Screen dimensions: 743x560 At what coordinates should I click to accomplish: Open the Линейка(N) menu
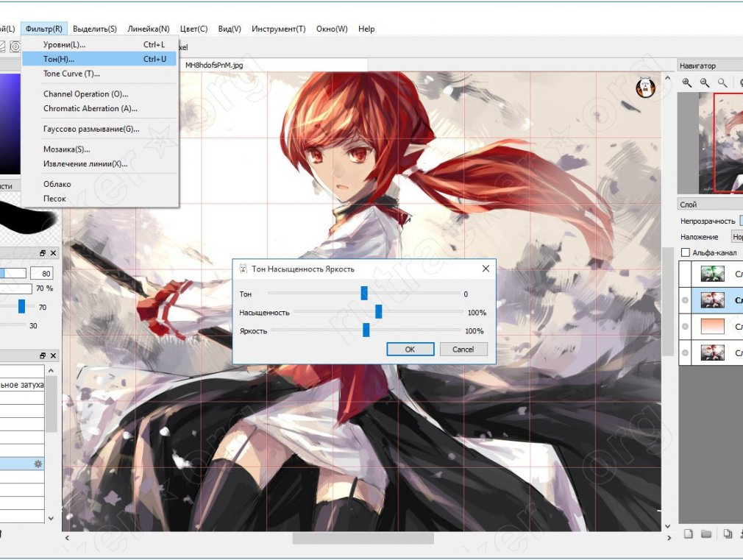[149, 29]
